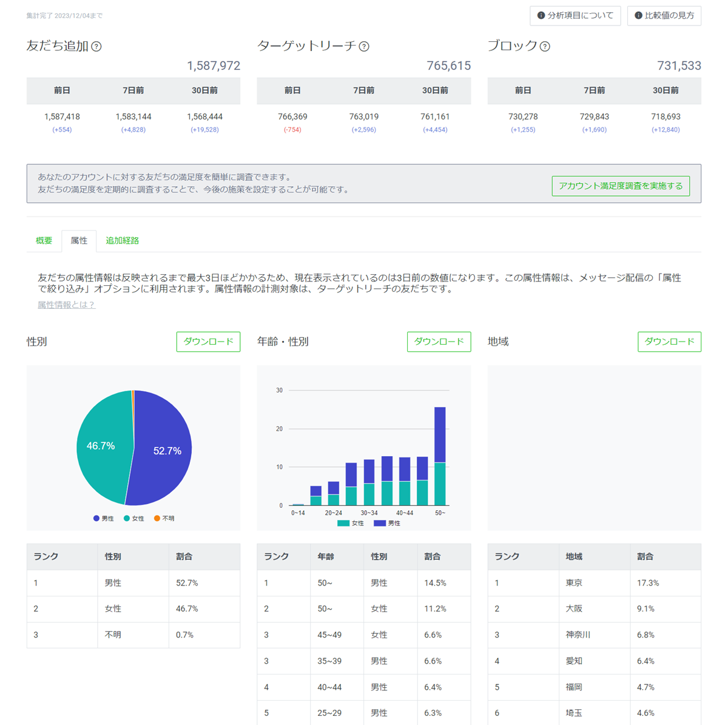The image size is (728, 725).
Task: Click the 男性 legend swatch in bar chart
Action: coord(380,523)
